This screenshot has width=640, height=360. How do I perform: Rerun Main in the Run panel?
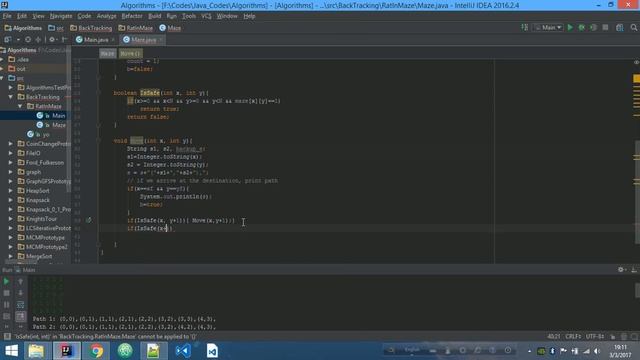(6, 281)
